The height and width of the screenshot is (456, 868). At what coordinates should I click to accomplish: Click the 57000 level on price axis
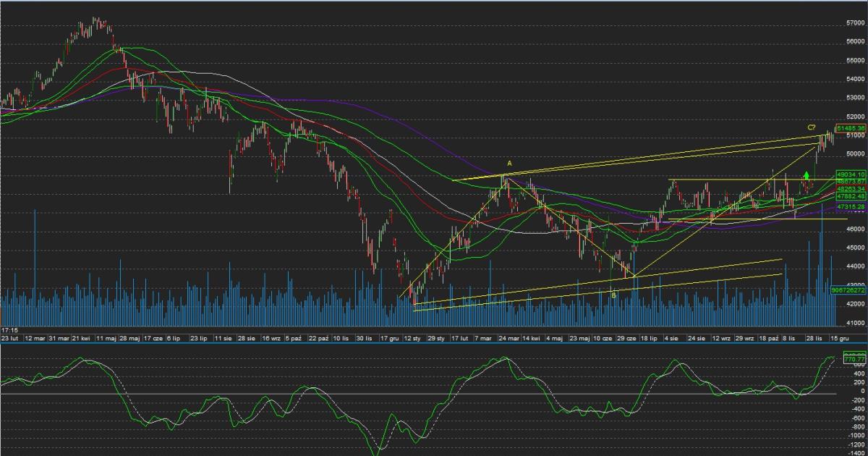tap(854, 22)
